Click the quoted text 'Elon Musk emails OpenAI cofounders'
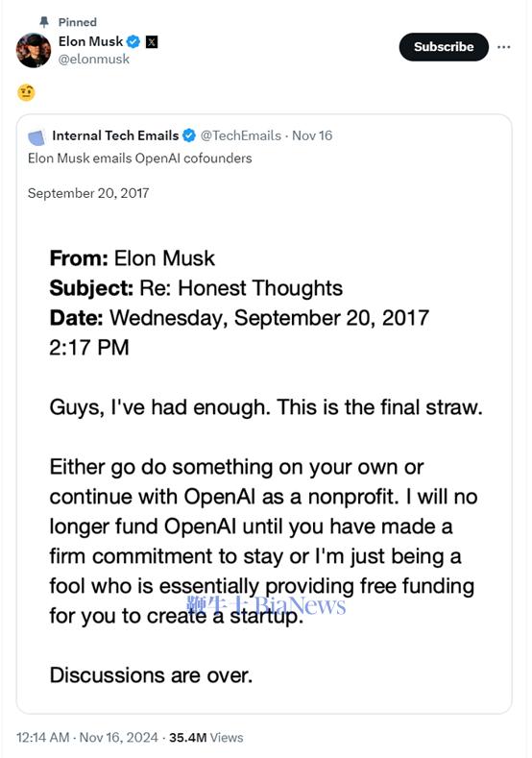 click(139, 159)
